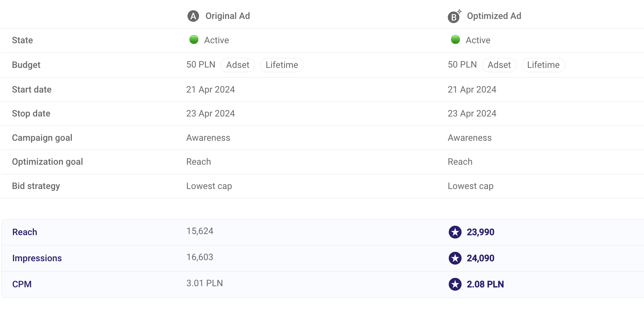
Task: Click the Campaign goal row label
Action: pyautogui.click(x=42, y=138)
